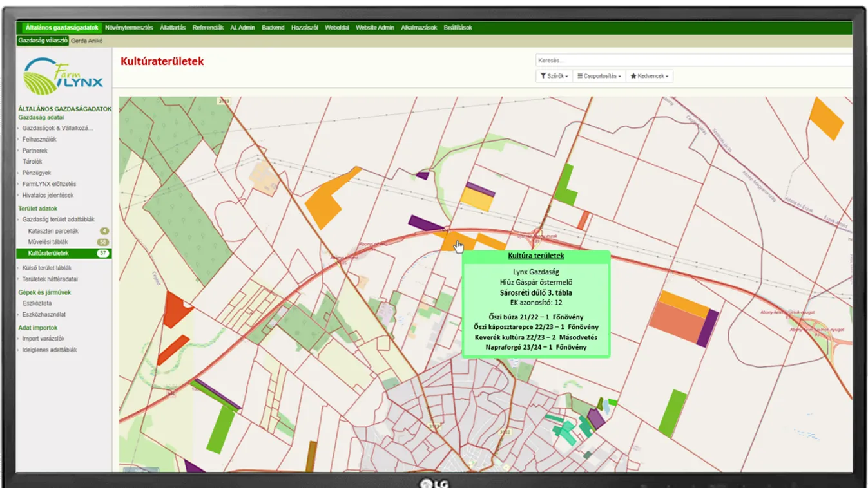Click the Gazdaság választó button

tap(43, 41)
